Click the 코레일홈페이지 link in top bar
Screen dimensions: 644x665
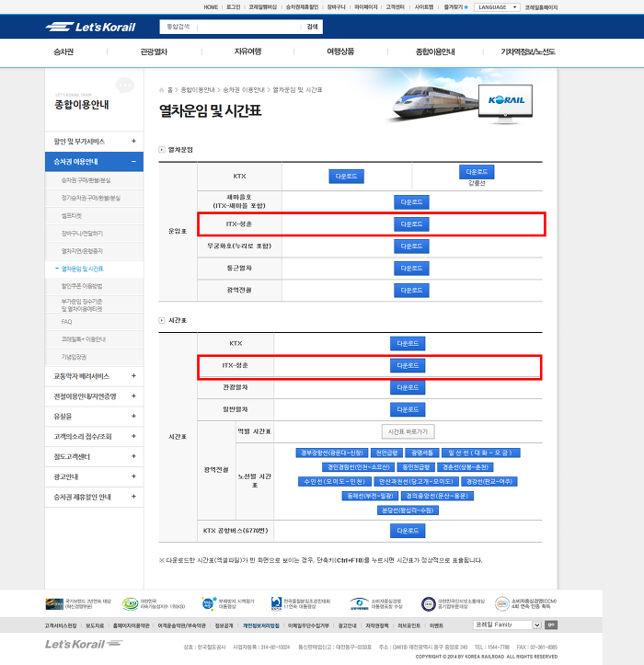pyautogui.click(x=541, y=7)
